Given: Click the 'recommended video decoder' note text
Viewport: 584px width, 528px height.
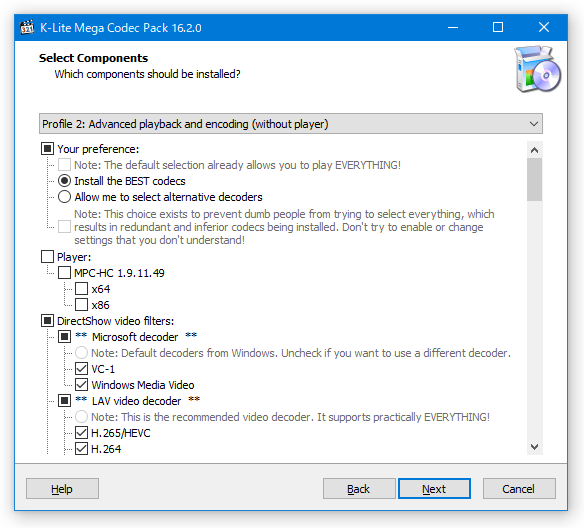Looking at the screenshot, I should click(x=291, y=417).
